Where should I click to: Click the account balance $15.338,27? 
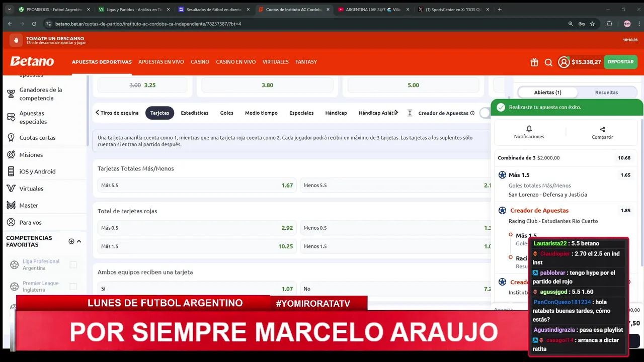pos(586,62)
